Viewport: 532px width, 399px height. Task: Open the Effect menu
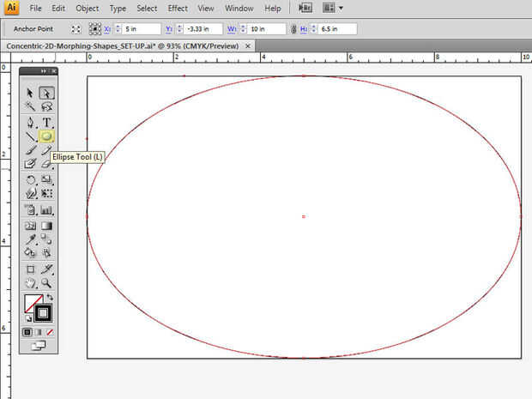point(178,9)
